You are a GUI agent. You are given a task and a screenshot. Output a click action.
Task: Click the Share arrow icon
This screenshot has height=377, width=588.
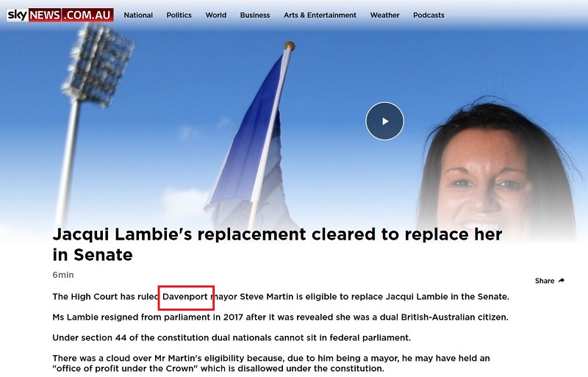point(562,281)
